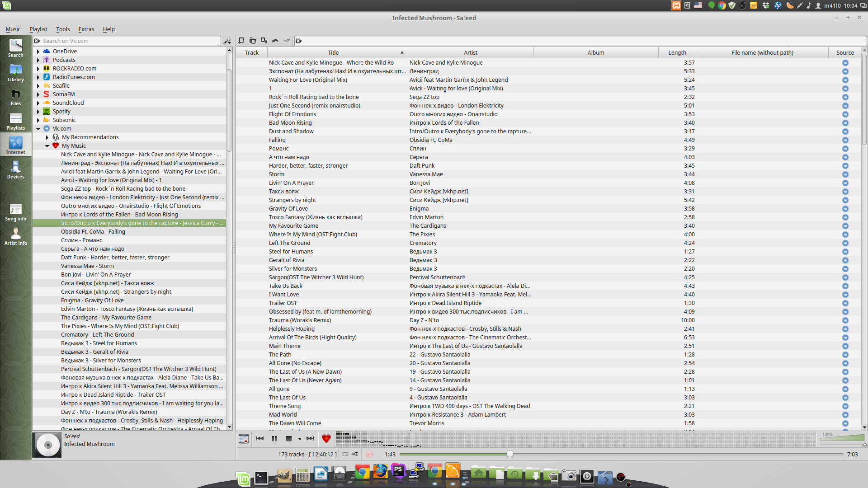Image resolution: width=868 pixels, height=488 pixels.
Task: Expand the SomaFM tree item
Action: click(38, 94)
